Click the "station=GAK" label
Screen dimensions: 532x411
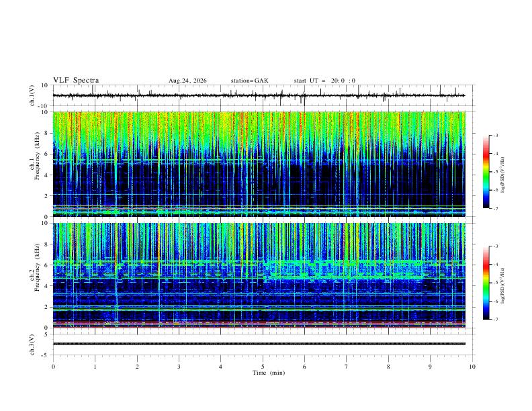(249, 81)
